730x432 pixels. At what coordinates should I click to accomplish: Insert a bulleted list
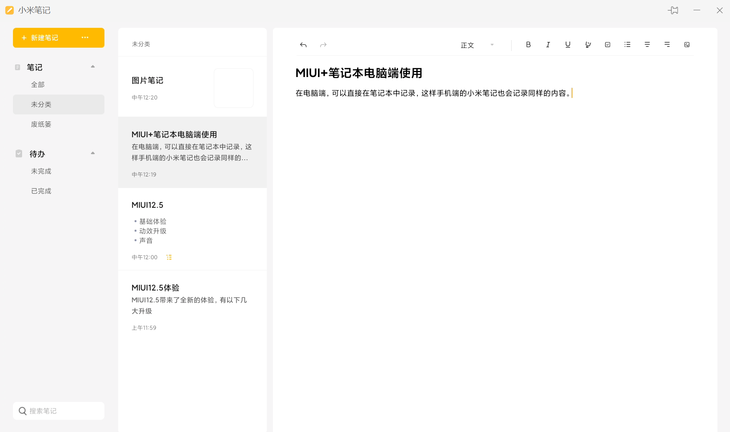(627, 45)
